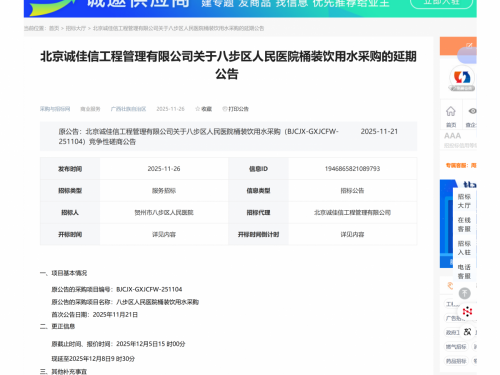Click the 服务招标 bid type cell
The width and height of the screenshot is (500, 375).
tap(164, 191)
